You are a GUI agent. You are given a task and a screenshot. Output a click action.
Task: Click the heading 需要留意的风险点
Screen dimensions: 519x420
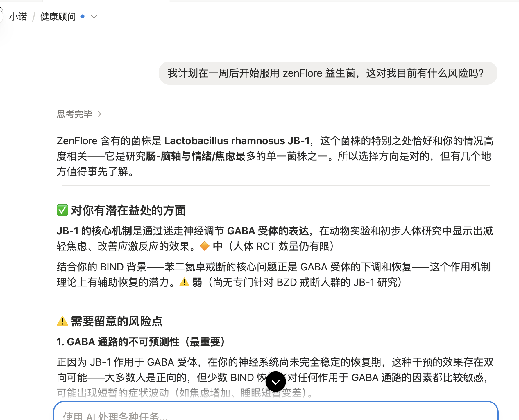117,321
